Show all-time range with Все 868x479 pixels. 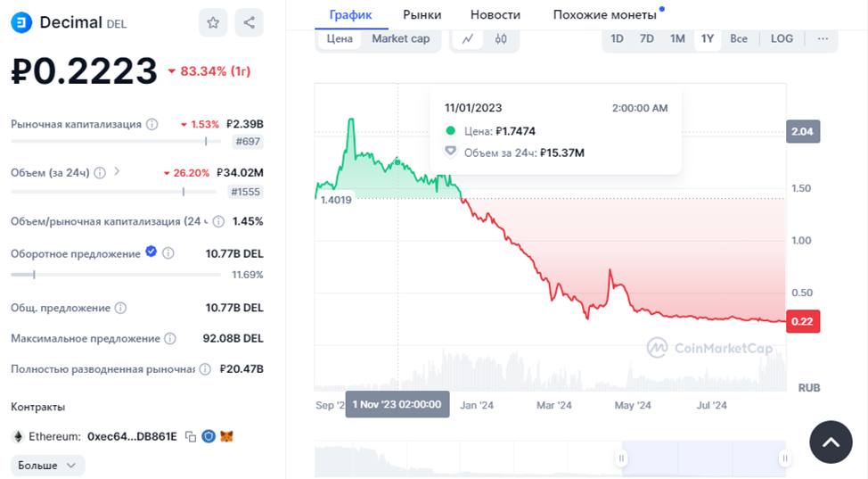739,39
